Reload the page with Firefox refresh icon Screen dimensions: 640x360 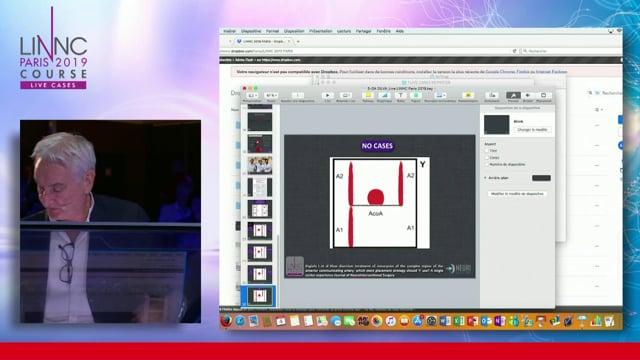[514, 51]
